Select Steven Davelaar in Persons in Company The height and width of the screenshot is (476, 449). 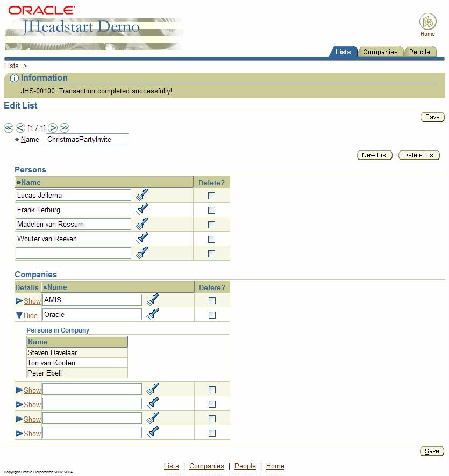[x=77, y=353]
